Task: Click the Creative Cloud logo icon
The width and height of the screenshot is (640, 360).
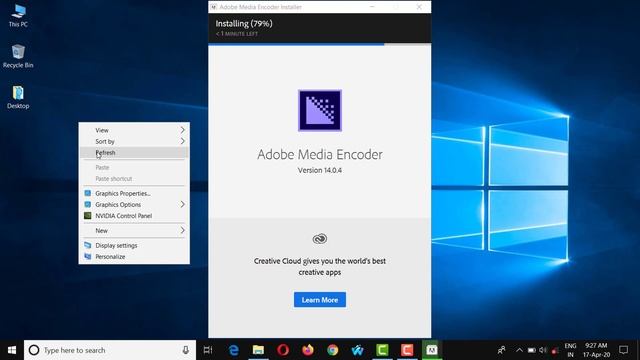Action: pos(320,239)
